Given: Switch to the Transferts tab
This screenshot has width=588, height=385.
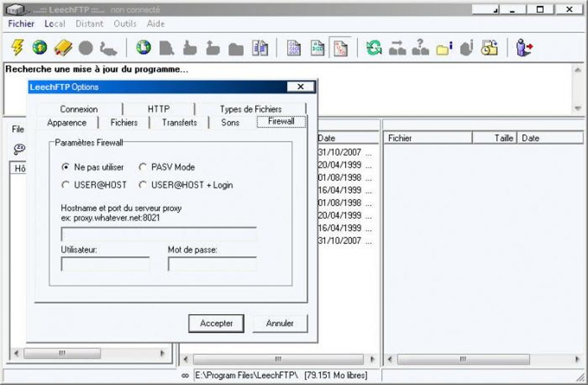Looking at the screenshot, I should click(x=179, y=122).
